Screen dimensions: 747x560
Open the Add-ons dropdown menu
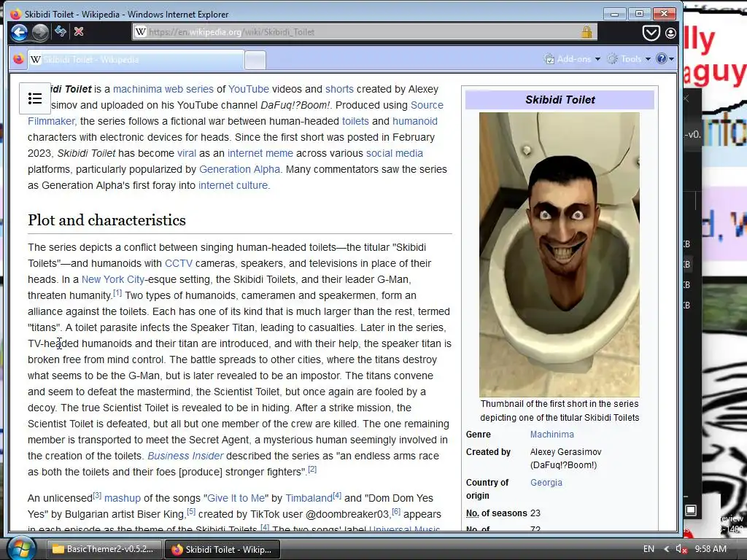[x=572, y=59]
